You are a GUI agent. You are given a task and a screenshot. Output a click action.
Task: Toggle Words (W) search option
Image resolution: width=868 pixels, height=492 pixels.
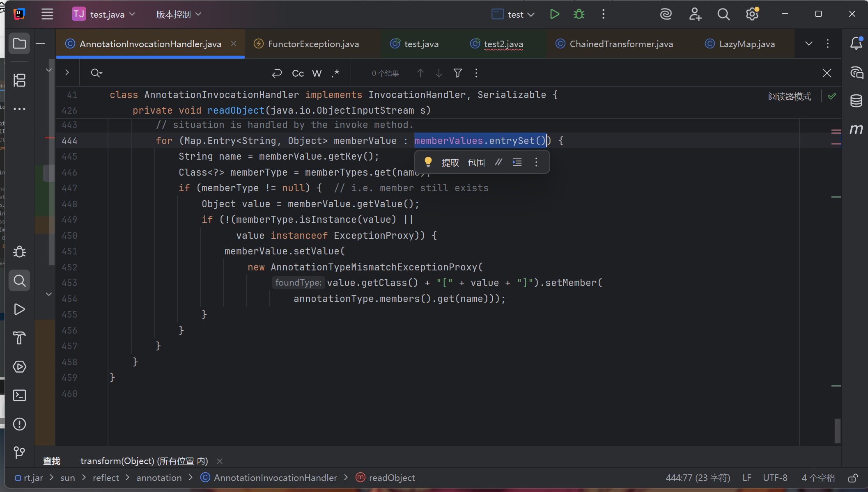(317, 73)
